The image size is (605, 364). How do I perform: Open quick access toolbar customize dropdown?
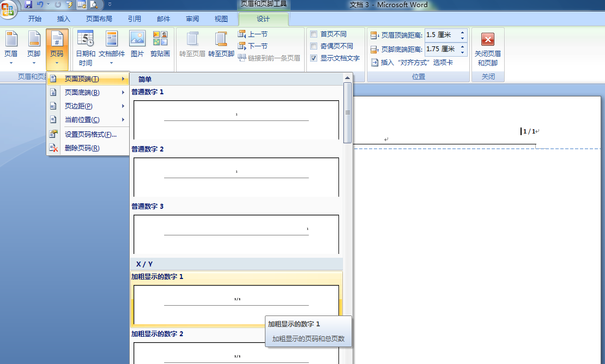pyautogui.click(x=110, y=4)
